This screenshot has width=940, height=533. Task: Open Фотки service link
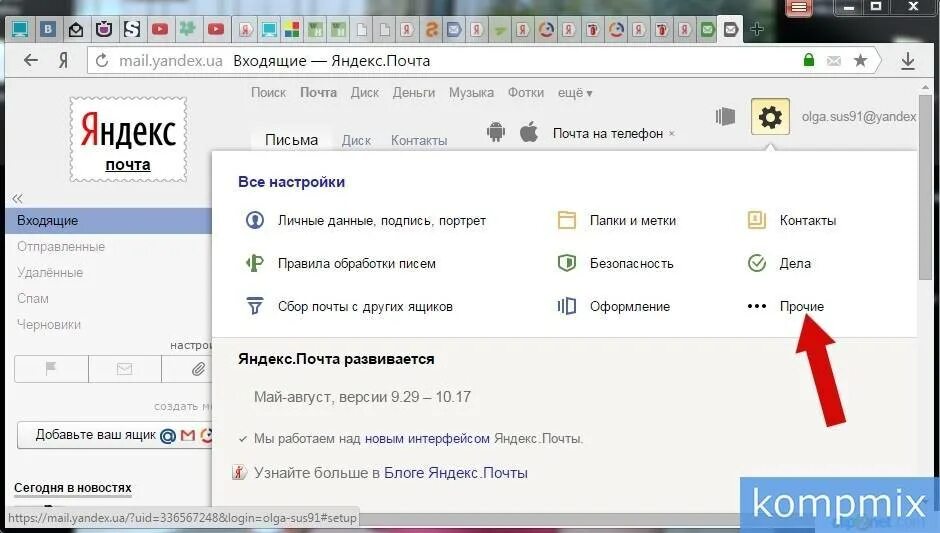526,92
